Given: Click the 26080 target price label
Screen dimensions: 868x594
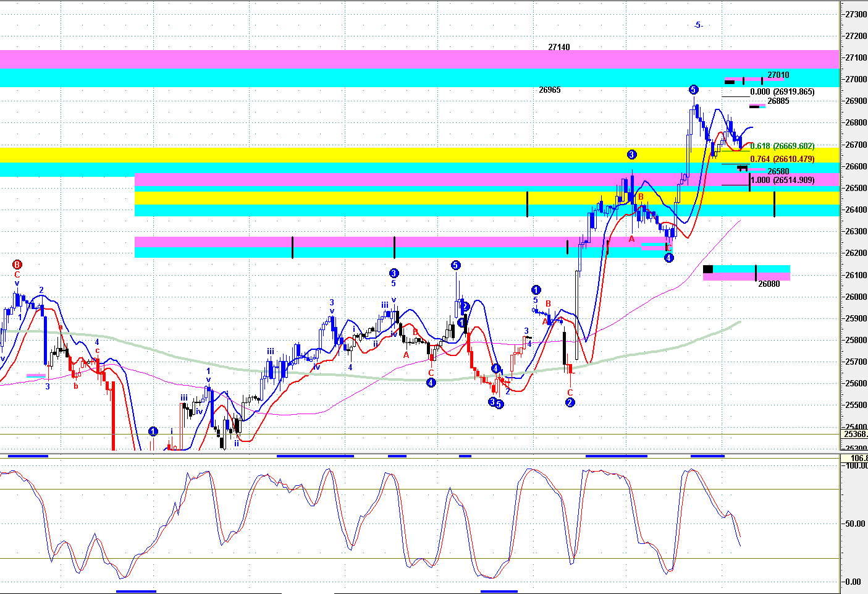Looking at the screenshot, I should tap(769, 284).
